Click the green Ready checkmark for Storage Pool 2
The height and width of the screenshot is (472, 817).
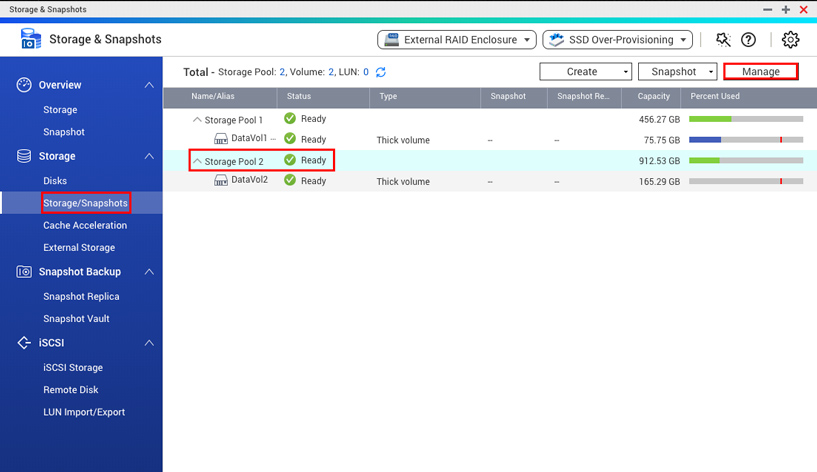(x=290, y=160)
